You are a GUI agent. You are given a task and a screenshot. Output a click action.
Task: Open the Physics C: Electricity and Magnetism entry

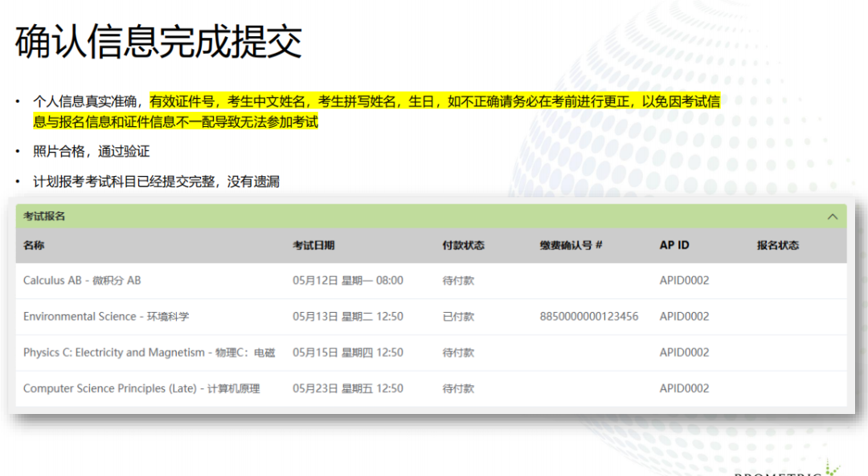[149, 352]
